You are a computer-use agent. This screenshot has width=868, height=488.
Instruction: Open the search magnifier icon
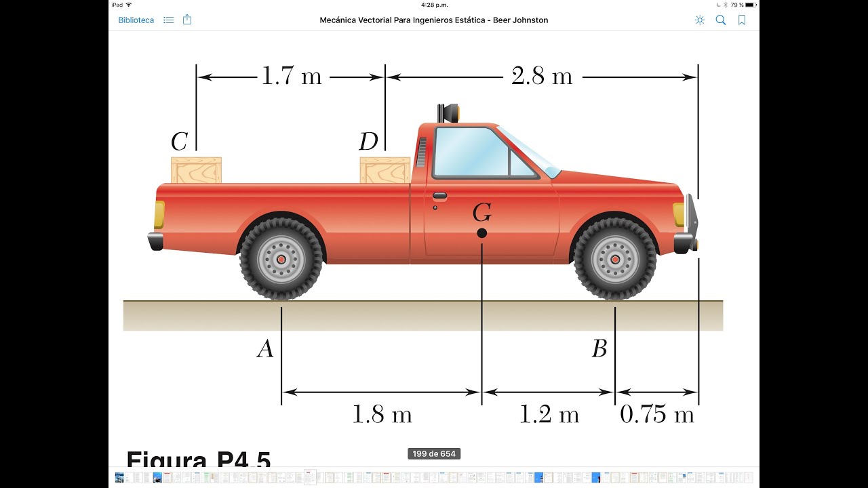[x=721, y=20]
